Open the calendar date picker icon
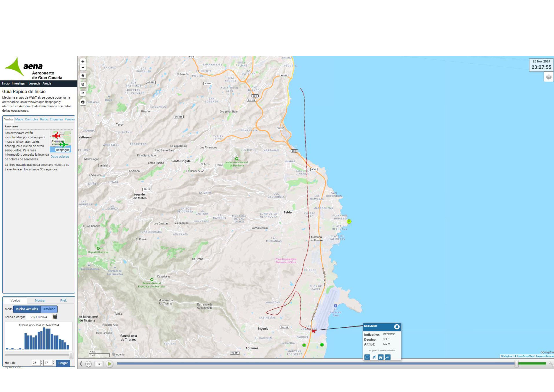The image size is (554, 392). 55,317
